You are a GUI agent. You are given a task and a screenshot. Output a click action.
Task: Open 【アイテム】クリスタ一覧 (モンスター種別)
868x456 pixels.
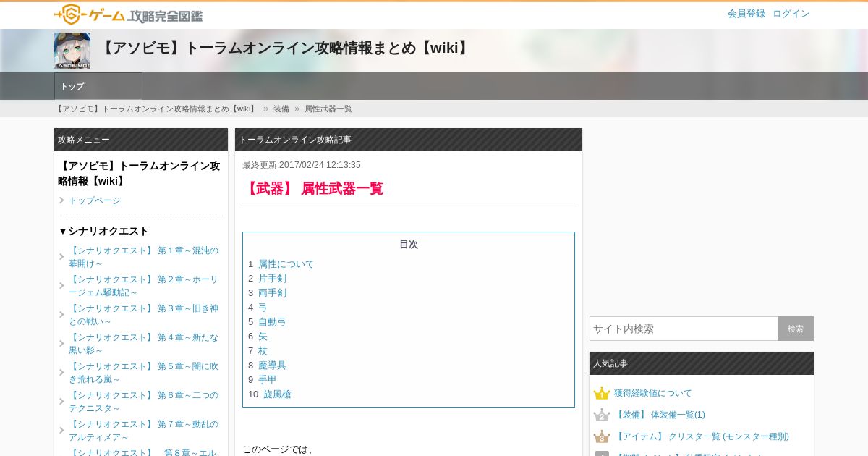(x=702, y=436)
